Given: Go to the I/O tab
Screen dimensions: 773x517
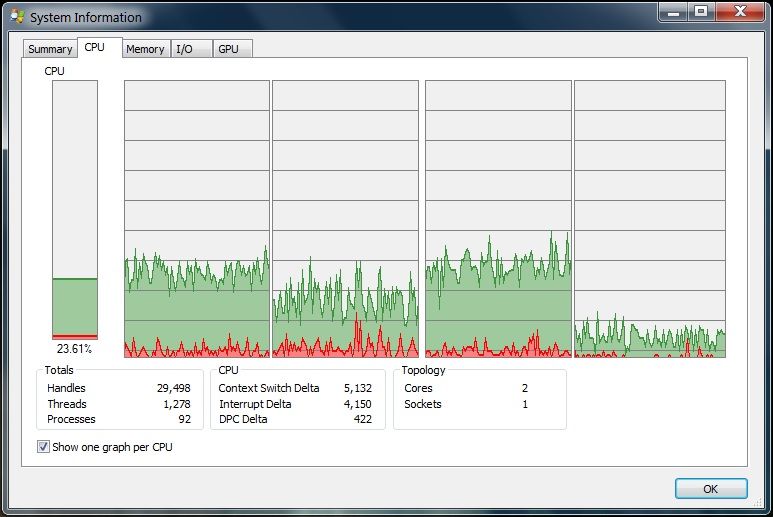Looking at the screenshot, I should pyautogui.click(x=191, y=49).
